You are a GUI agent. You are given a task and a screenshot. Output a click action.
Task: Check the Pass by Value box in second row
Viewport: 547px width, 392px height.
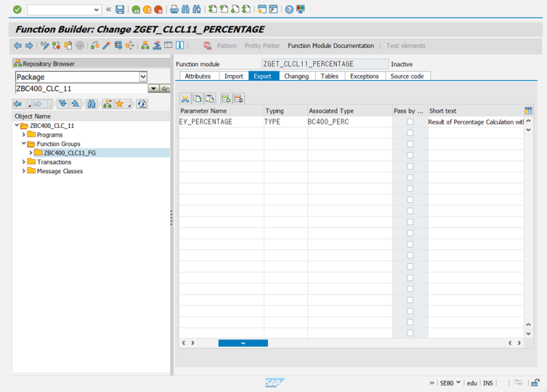point(410,133)
